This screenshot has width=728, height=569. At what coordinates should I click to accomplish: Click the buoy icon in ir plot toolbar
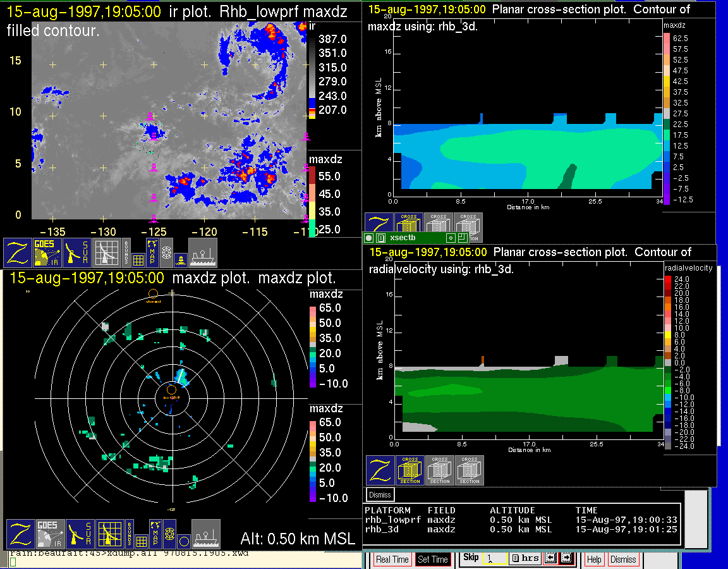point(180,259)
